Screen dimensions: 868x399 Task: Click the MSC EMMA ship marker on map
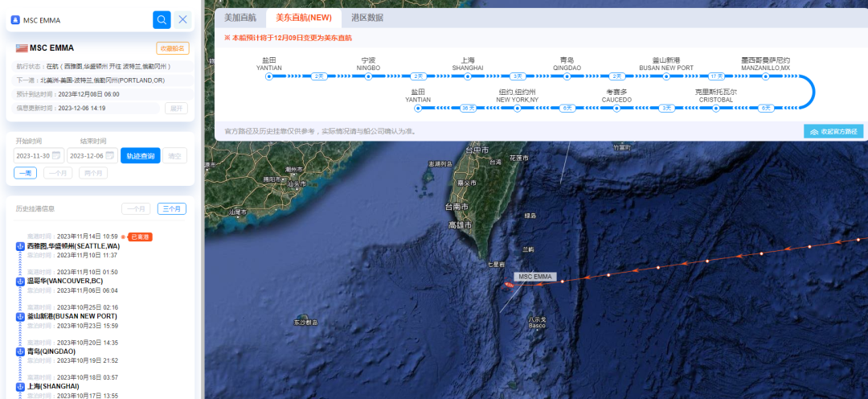click(x=508, y=285)
